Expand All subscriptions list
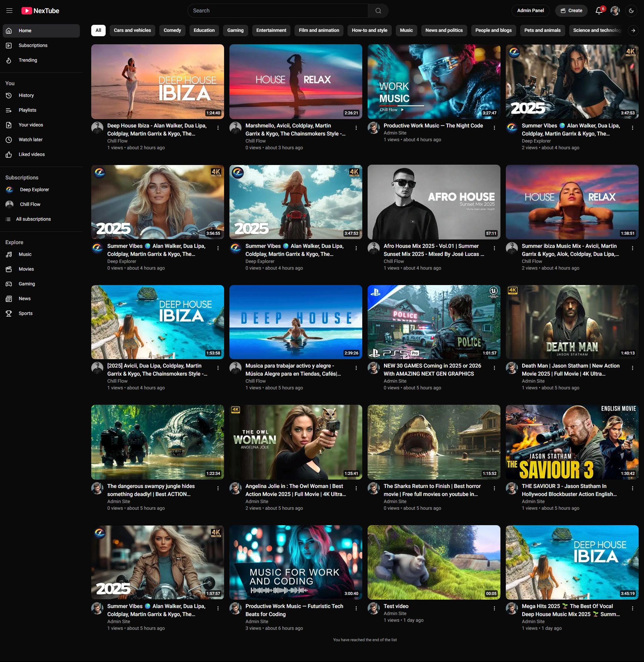This screenshot has height=662, width=644. (x=33, y=219)
